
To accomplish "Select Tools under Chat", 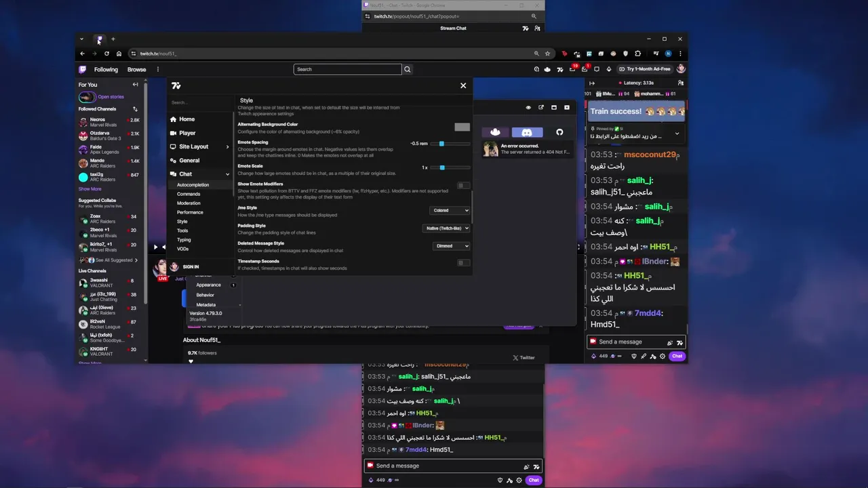I will click(x=182, y=230).
